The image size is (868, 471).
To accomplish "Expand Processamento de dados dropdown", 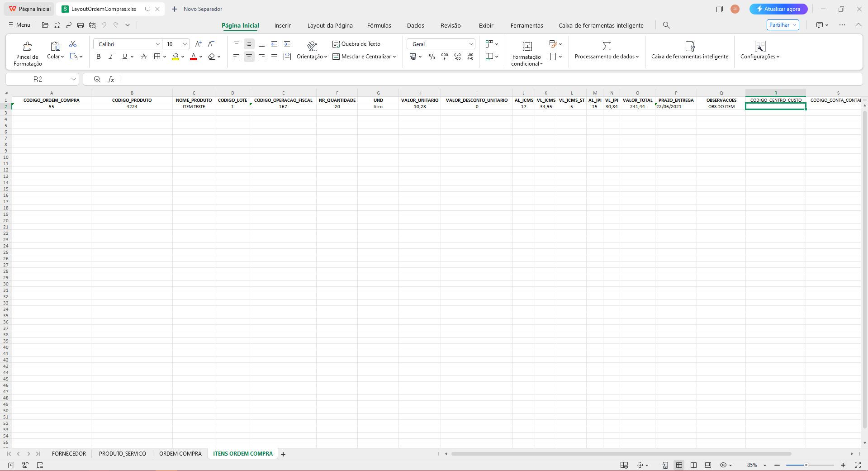I will pos(637,57).
